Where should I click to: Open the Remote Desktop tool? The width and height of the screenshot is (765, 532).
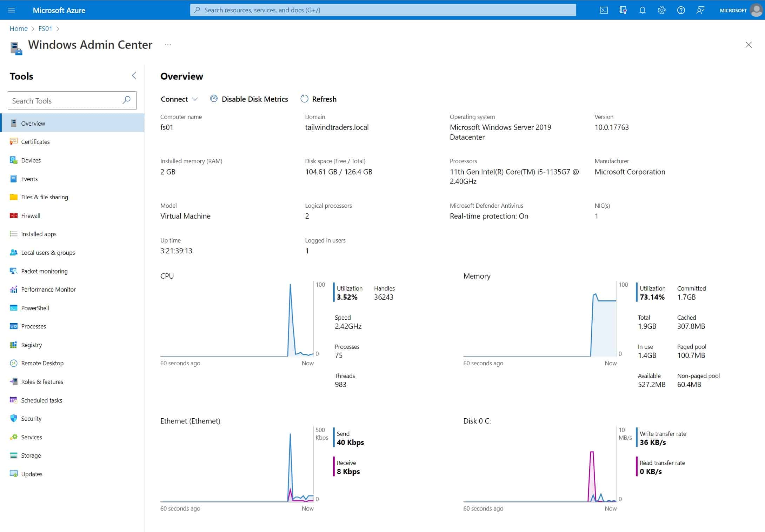pyautogui.click(x=42, y=363)
